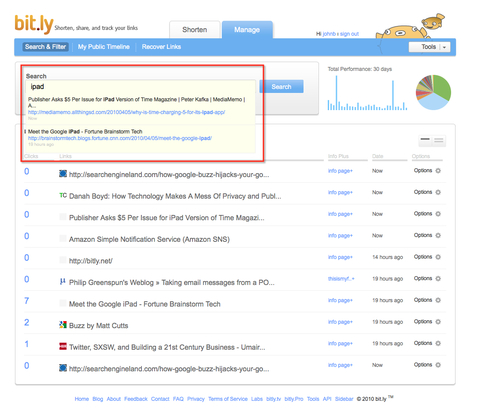Click the Buzz by Matt Cutts favicon
Image resolution: width=500 pixels, height=418 pixels.
(x=63, y=324)
